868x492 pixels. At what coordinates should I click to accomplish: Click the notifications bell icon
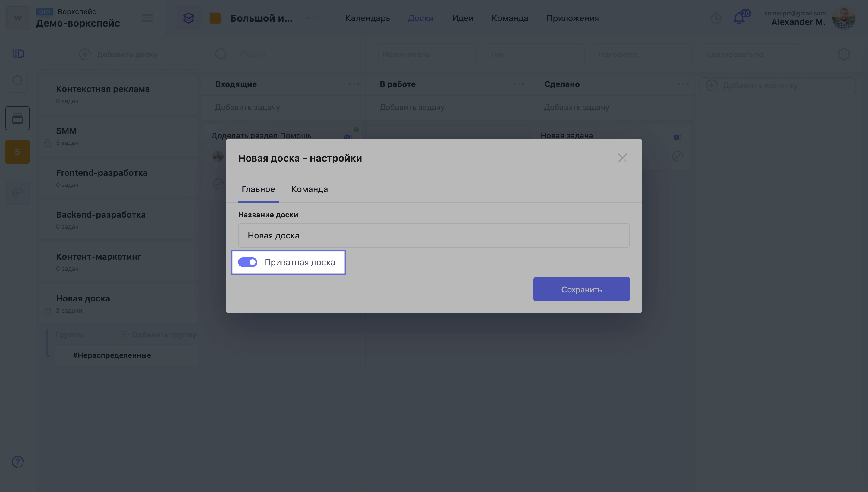tap(739, 18)
